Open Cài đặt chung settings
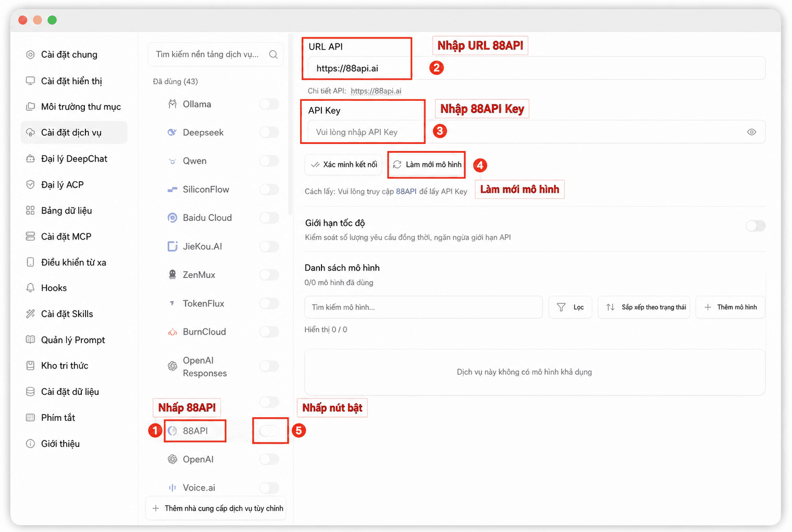This screenshot has height=532, width=792. pyautogui.click(x=74, y=54)
